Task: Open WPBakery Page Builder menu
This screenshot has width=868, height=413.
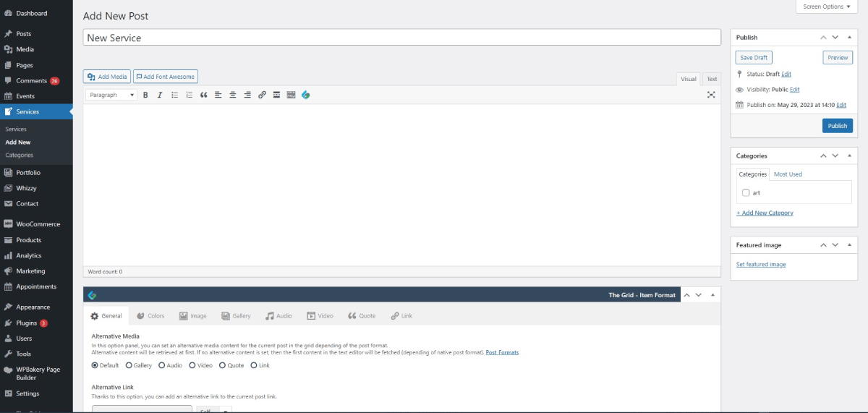Action: 36,373
